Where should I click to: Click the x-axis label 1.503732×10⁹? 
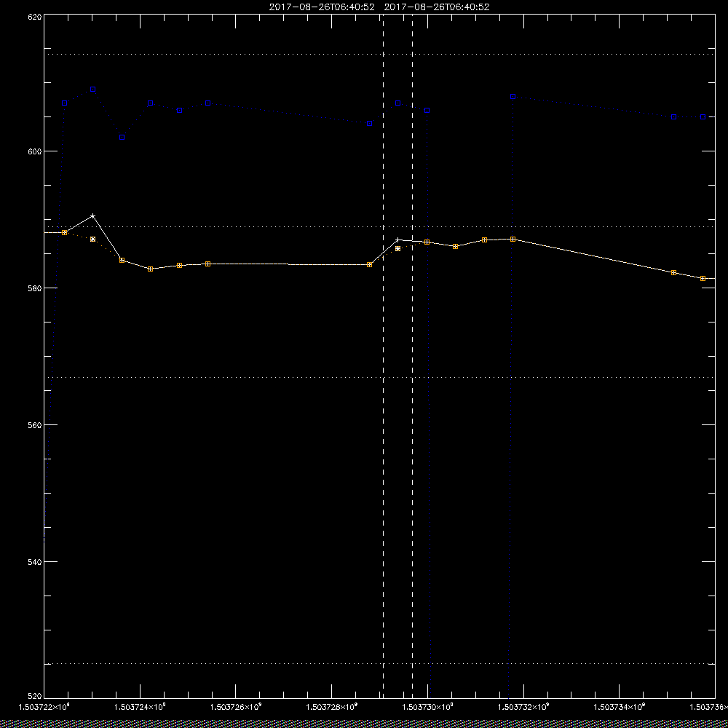point(523,707)
